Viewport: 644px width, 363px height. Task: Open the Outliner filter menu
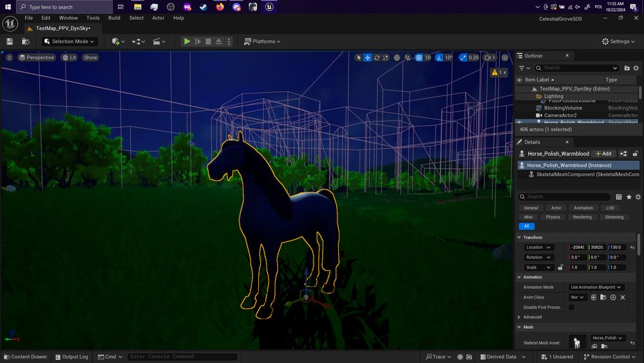point(524,68)
